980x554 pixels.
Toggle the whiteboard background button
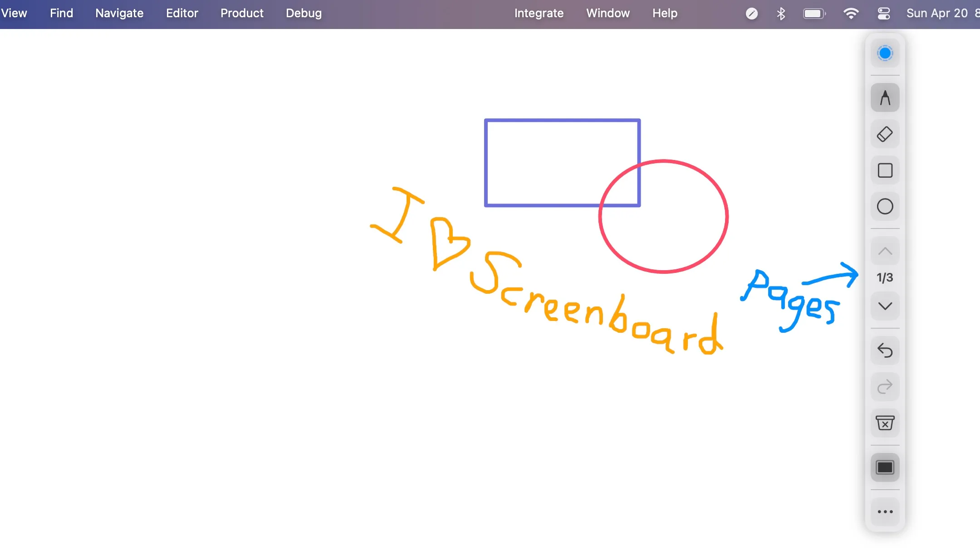[885, 467]
